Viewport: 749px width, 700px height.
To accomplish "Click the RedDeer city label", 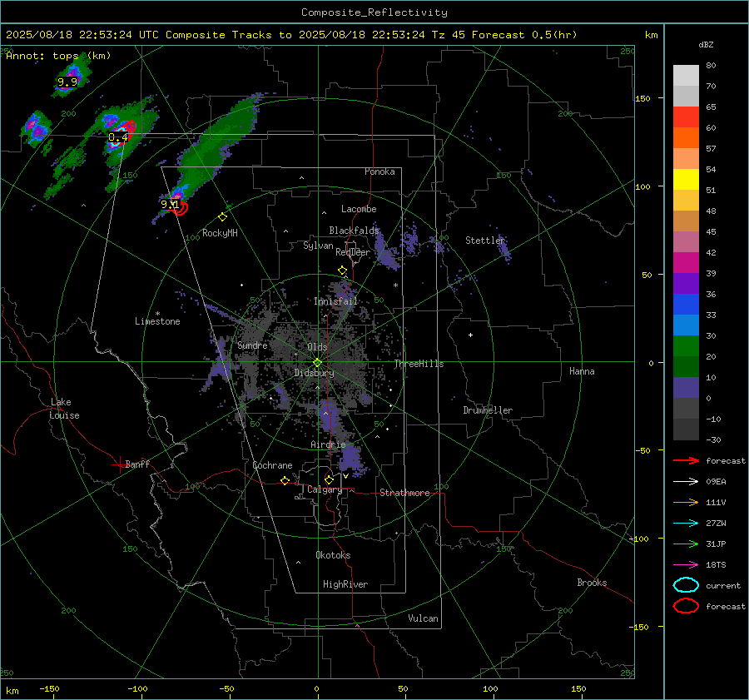I will pyautogui.click(x=353, y=252).
